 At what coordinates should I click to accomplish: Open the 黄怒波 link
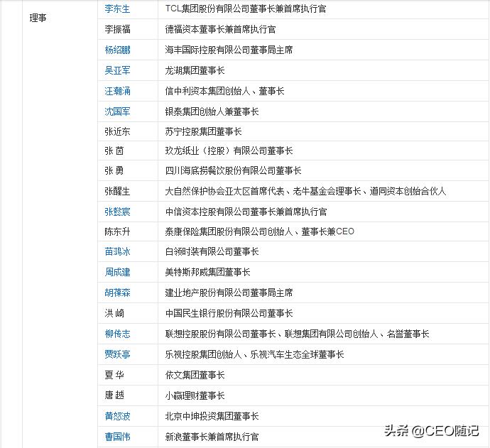(x=117, y=416)
